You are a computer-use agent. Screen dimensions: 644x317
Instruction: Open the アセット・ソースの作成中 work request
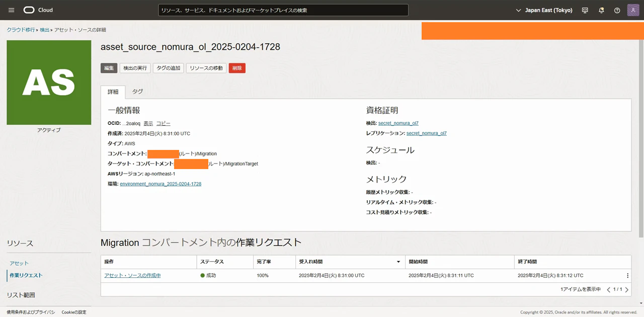click(x=132, y=276)
